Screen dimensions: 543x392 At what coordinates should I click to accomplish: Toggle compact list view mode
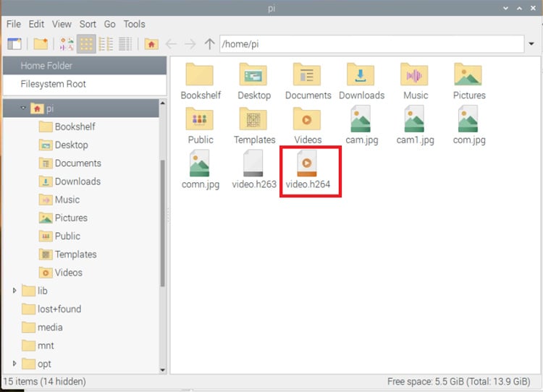pos(106,44)
